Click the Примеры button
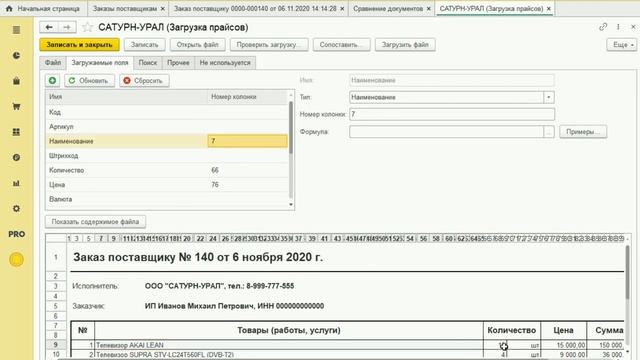This screenshot has width=640, height=360. (x=583, y=131)
